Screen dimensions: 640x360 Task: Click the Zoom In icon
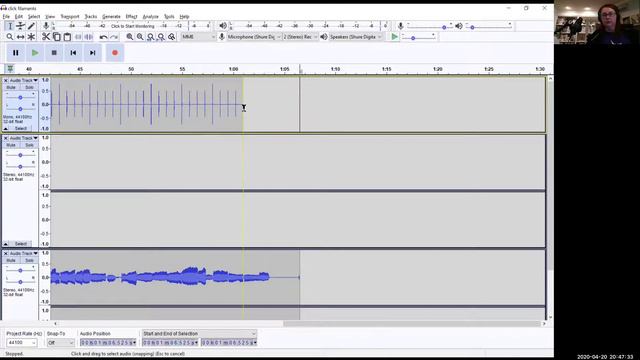click(x=129, y=37)
